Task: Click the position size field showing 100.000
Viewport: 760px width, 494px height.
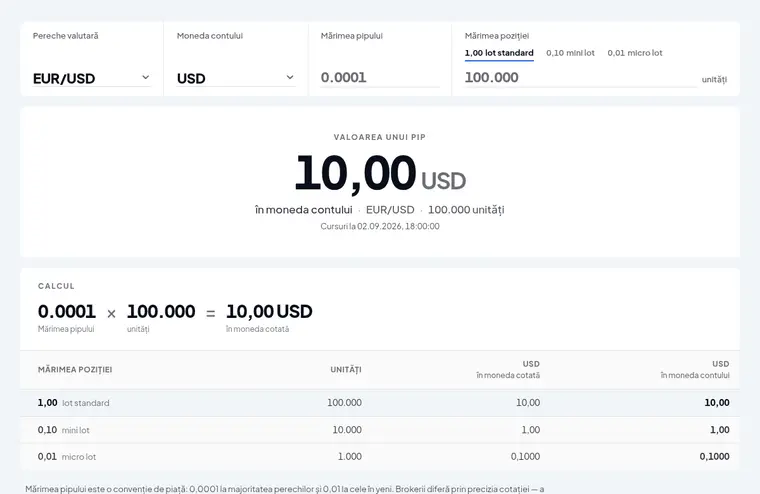Action: [x=581, y=78]
